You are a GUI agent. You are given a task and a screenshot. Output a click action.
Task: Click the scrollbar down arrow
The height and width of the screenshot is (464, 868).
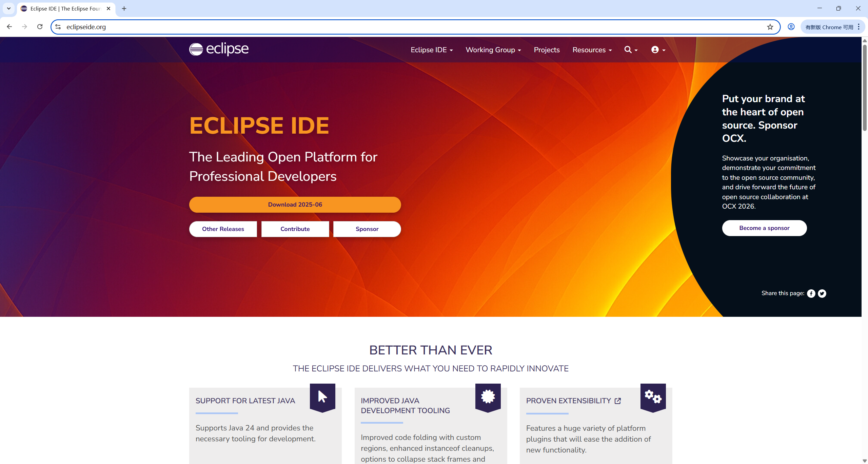(865, 461)
